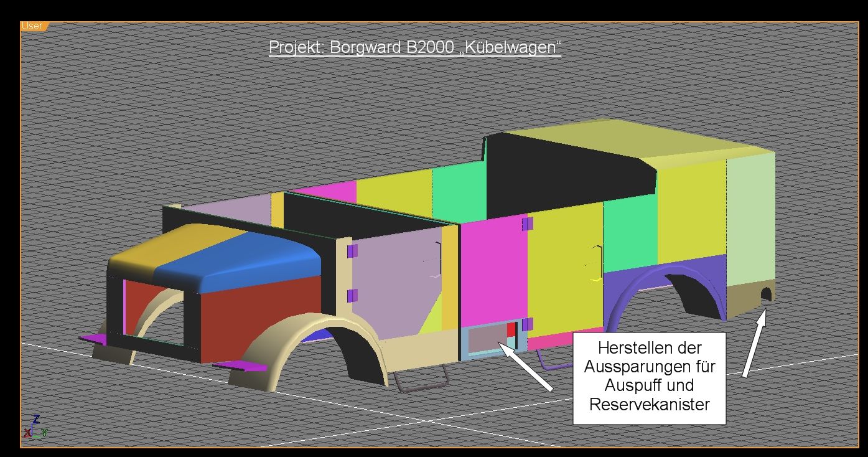
Task: Select the upper purple hinge on cab door
Action: pyautogui.click(x=352, y=251)
